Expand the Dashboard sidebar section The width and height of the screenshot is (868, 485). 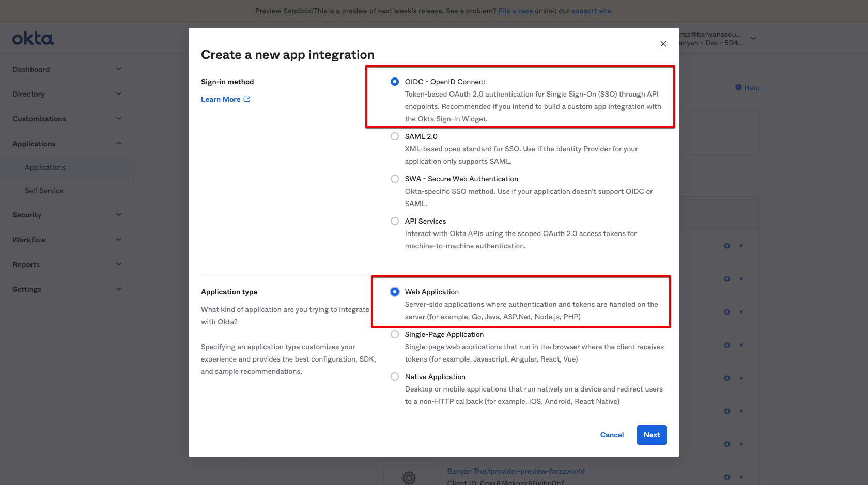pyautogui.click(x=119, y=69)
